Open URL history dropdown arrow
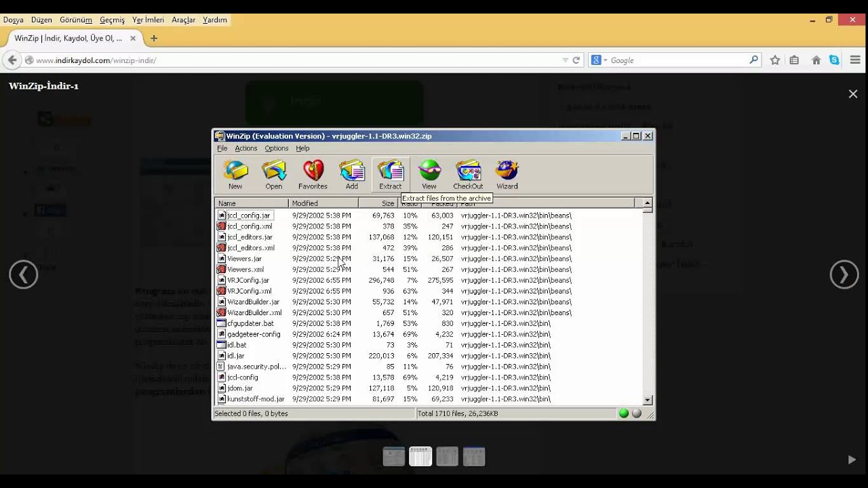 click(566, 60)
